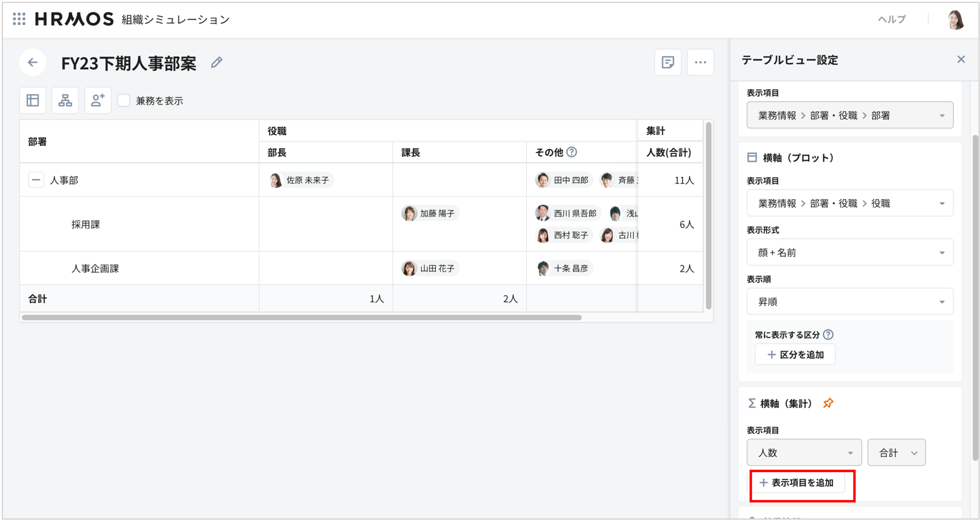Switch to org chart view icon
Screen dimensions: 980x520
click(65, 101)
